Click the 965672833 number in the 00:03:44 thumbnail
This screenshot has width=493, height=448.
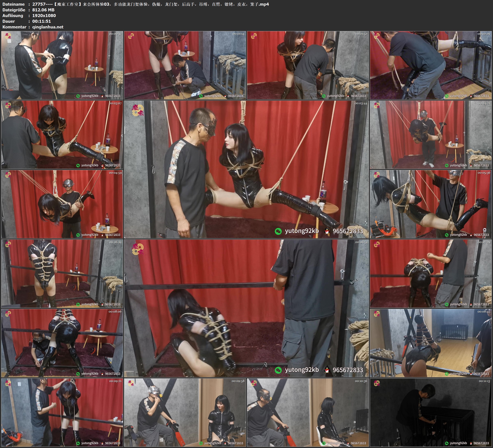[x=348, y=231]
